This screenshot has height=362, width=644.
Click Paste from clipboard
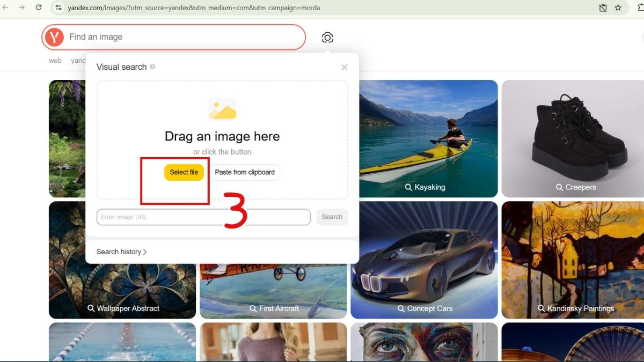[x=245, y=172]
